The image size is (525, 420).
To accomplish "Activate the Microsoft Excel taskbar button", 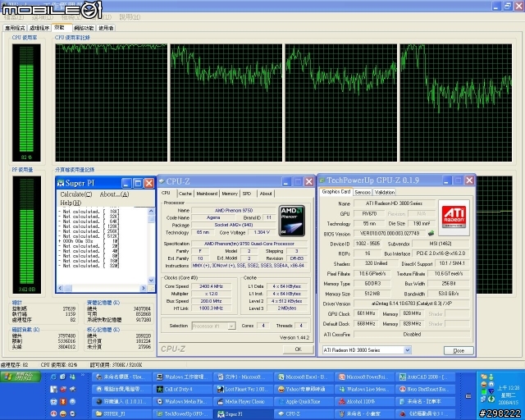I will pyautogui.click(x=304, y=377).
